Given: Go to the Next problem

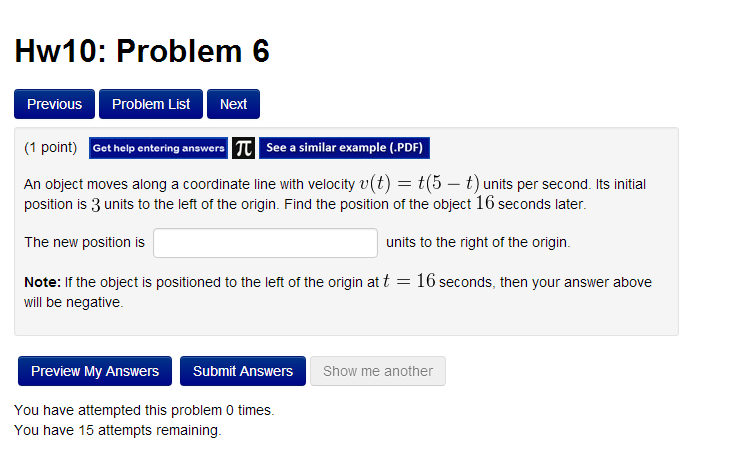Looking at the screenshot, I should pos(233,104).
